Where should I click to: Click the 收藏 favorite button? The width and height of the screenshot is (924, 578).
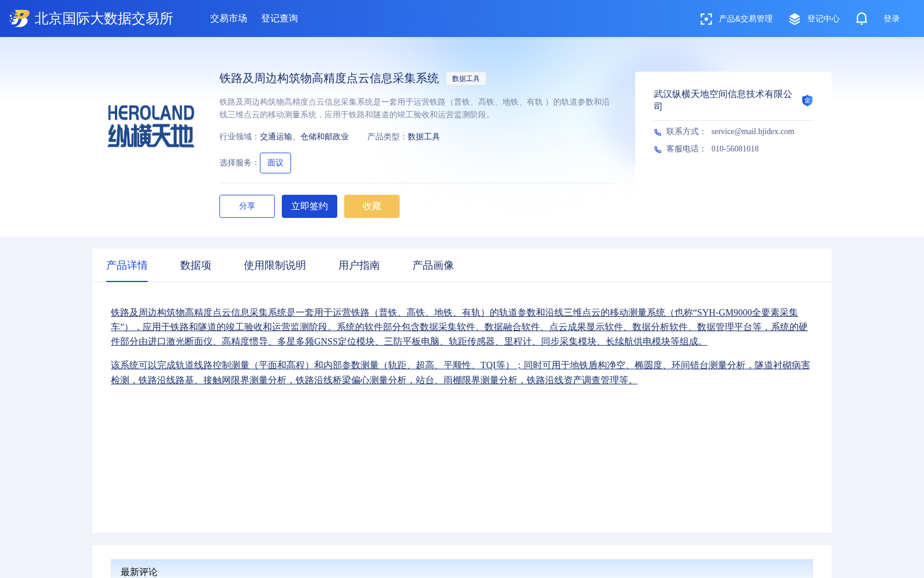[372, 206]
